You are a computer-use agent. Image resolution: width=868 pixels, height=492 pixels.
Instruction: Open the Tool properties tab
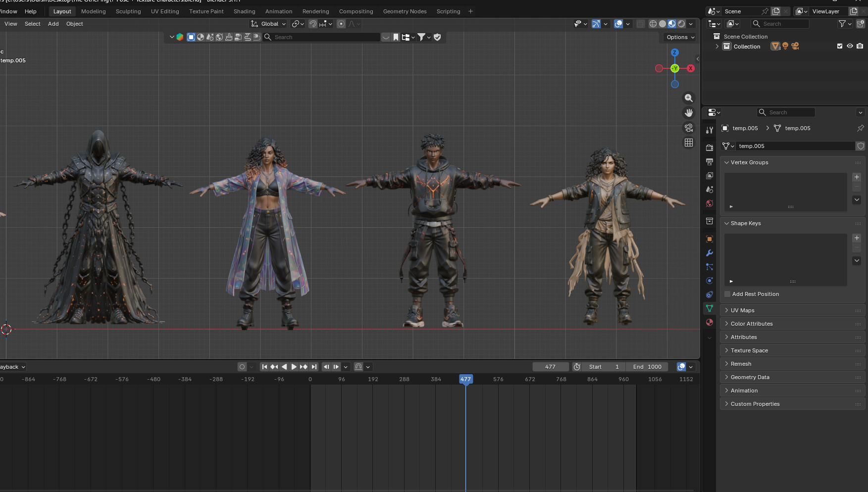(710, 130)
